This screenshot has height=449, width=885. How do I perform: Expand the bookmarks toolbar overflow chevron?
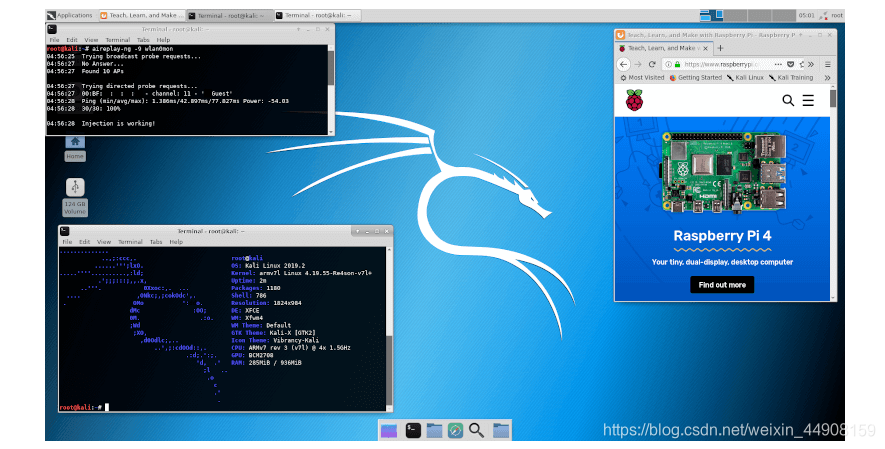pos(827,78)
